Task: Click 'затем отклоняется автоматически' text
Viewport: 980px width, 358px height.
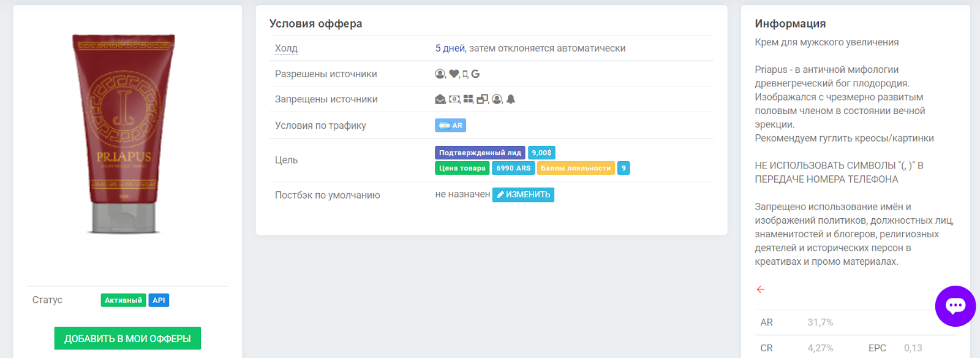Action: pyautogui.click(x=547, y=48)
